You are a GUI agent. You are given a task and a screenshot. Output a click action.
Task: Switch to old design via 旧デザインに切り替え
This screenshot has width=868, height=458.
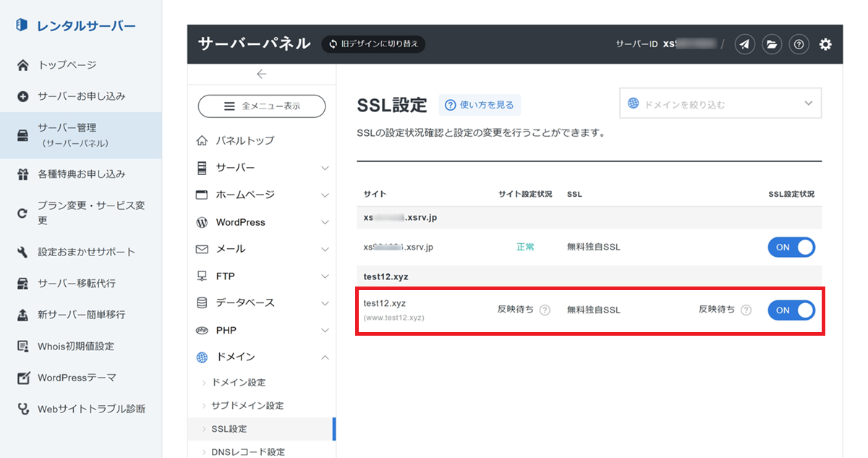(x=373, y=44)
